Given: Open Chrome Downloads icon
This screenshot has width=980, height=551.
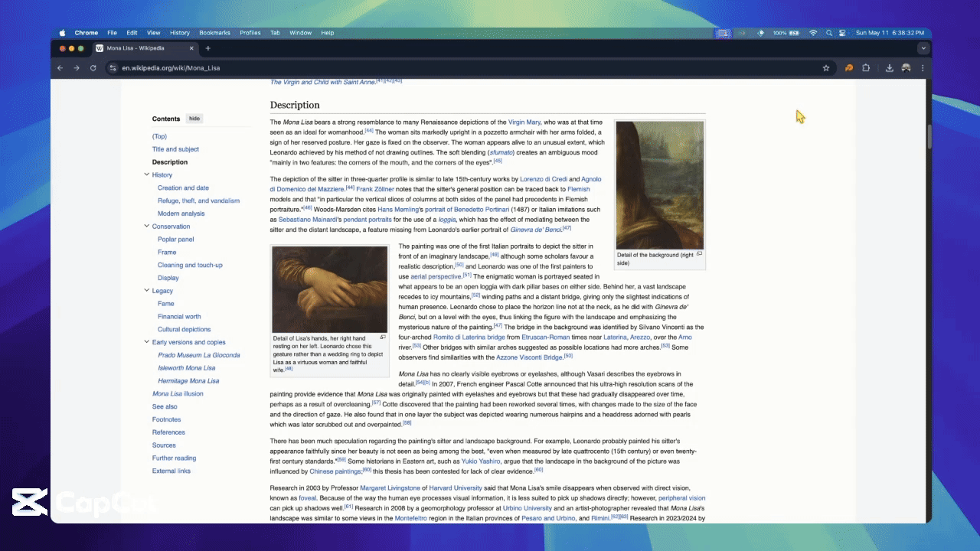Looking at the screenshot, I should 889,68.
